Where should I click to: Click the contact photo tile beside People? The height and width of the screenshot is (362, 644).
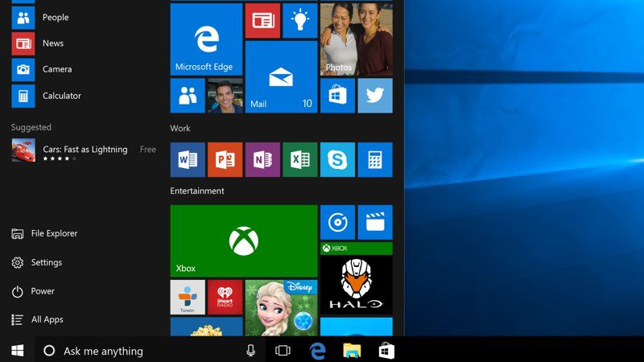(225, 96)
